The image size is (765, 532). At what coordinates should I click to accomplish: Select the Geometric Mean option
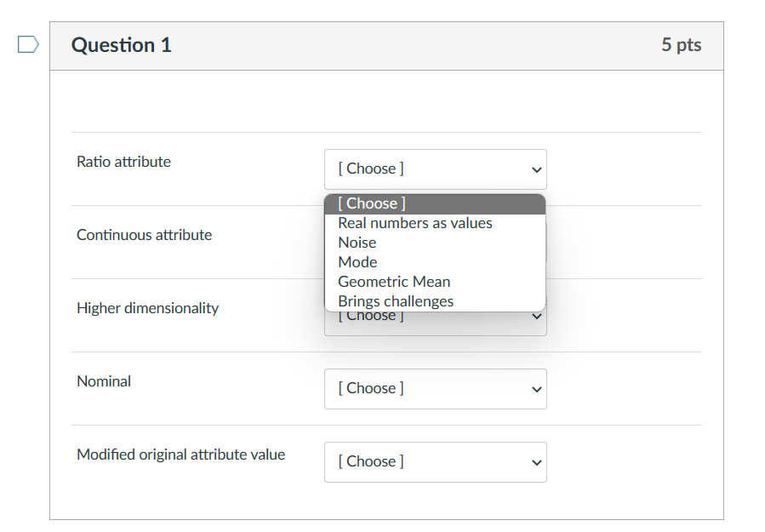click(x=394, y=281)
